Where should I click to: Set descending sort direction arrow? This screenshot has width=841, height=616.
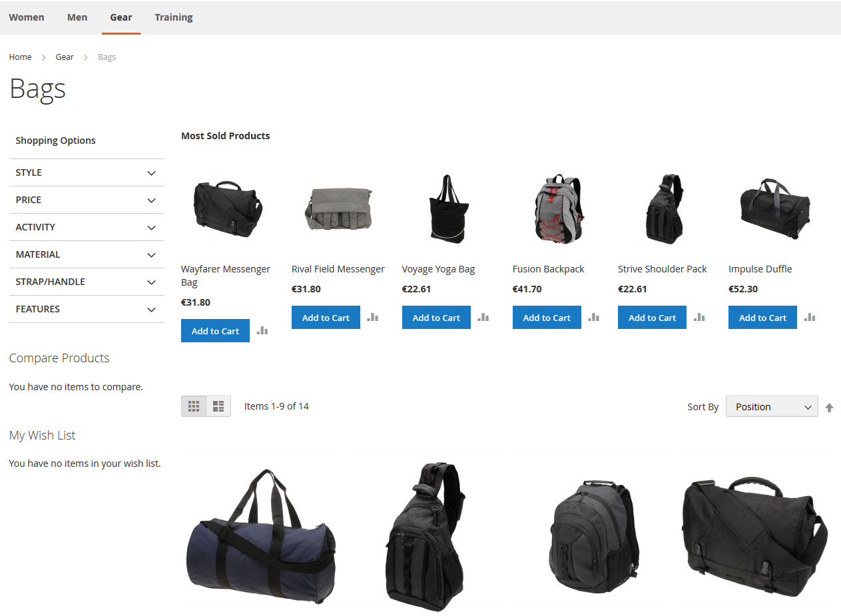click(829, 408)
